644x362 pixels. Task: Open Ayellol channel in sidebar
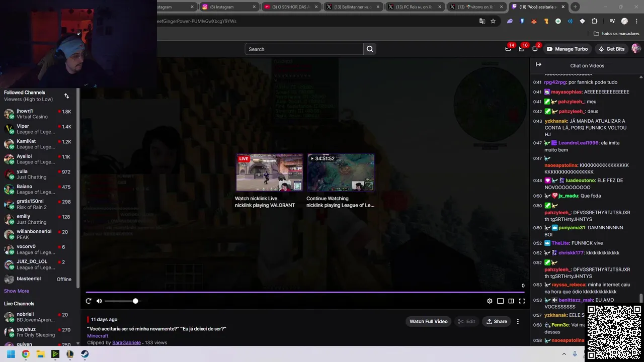(38, 159)
